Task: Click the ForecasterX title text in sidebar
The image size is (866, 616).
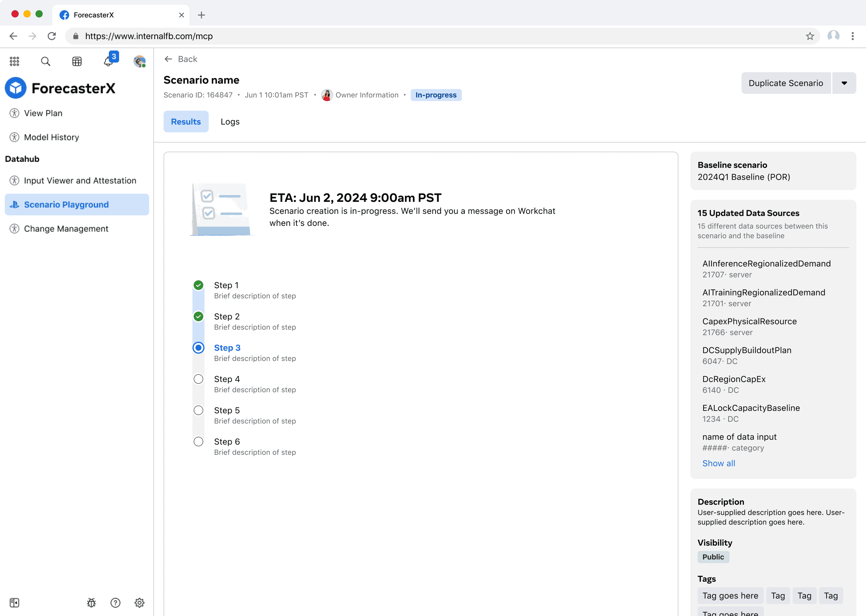Action: coord(74,88)
